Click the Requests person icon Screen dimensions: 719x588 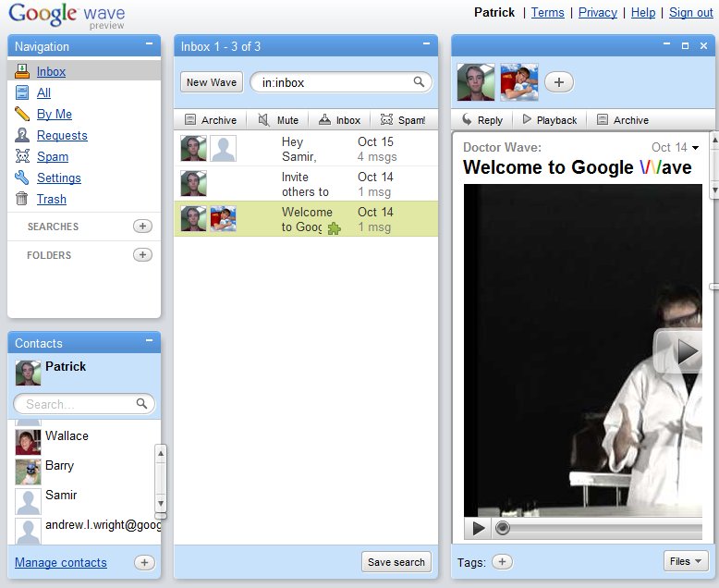[22, 135]
